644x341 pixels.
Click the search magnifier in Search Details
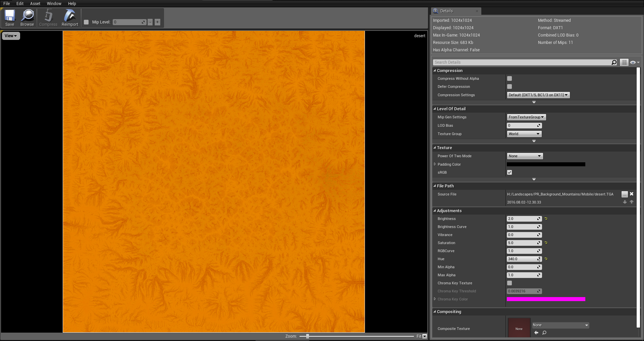(614, 62)
